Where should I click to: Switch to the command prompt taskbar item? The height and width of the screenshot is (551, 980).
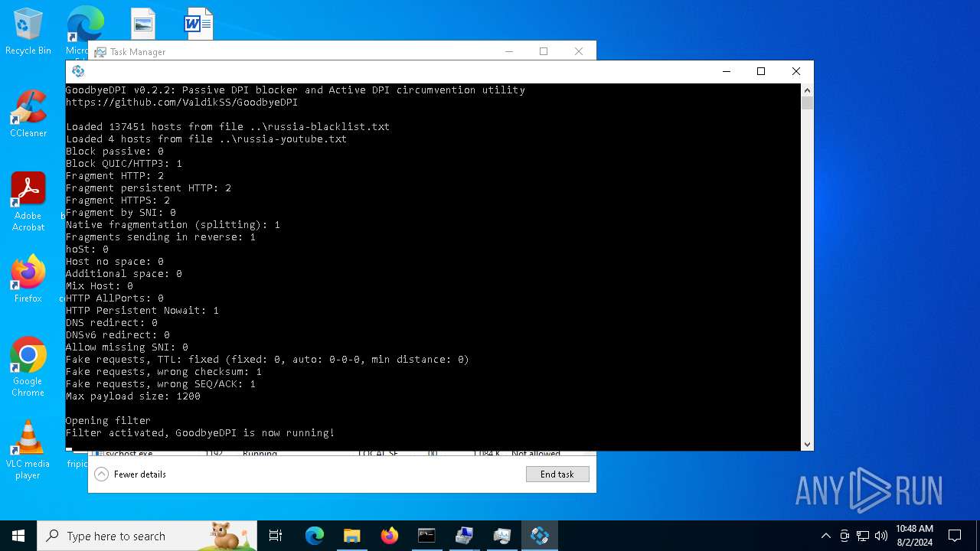(x=426, y=536)
